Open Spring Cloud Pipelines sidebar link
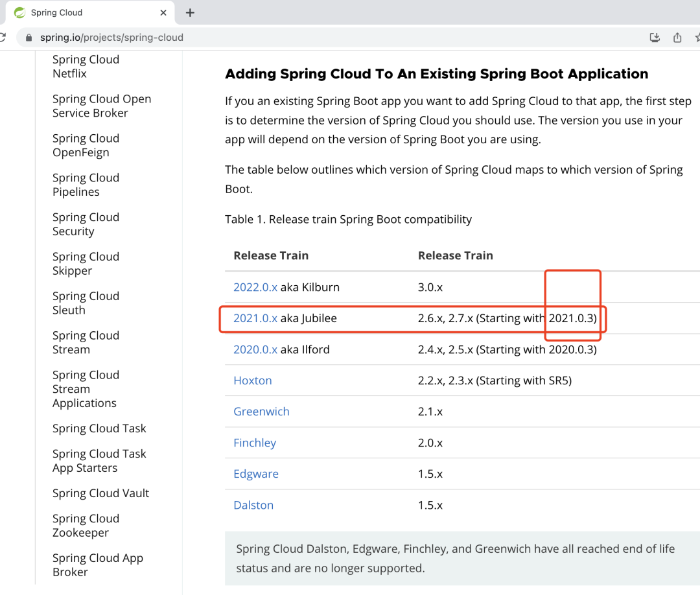The width and height of the screenshot is (700, 595). [x=86, y=185]
